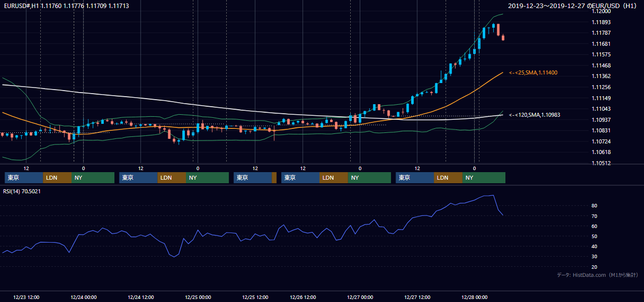Click price axis value 1.10512
Viewport: 644px width, 302px height.
[601, 163]
